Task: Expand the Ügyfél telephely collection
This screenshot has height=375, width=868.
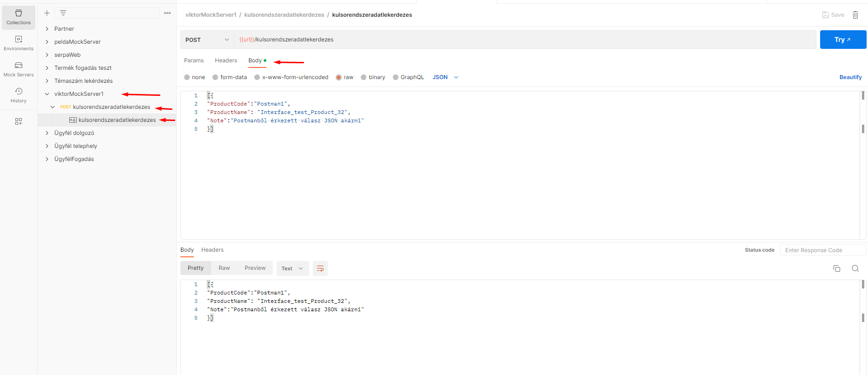Action: (47, 146)
